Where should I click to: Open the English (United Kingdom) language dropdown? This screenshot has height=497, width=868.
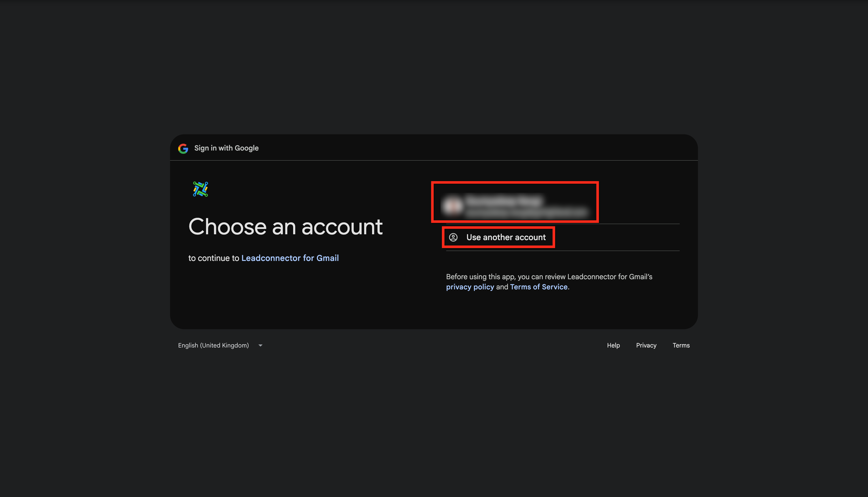[220, 345]
